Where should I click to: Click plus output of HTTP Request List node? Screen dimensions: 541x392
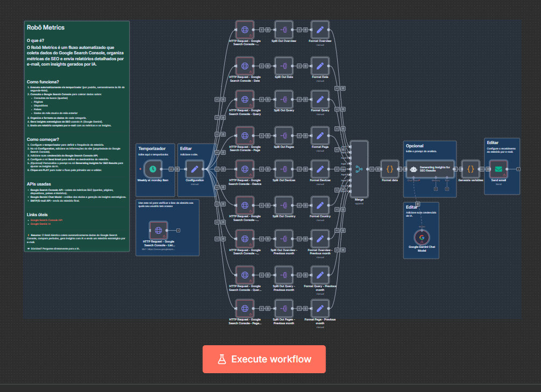pyautogui.click(x=177, y=230)
